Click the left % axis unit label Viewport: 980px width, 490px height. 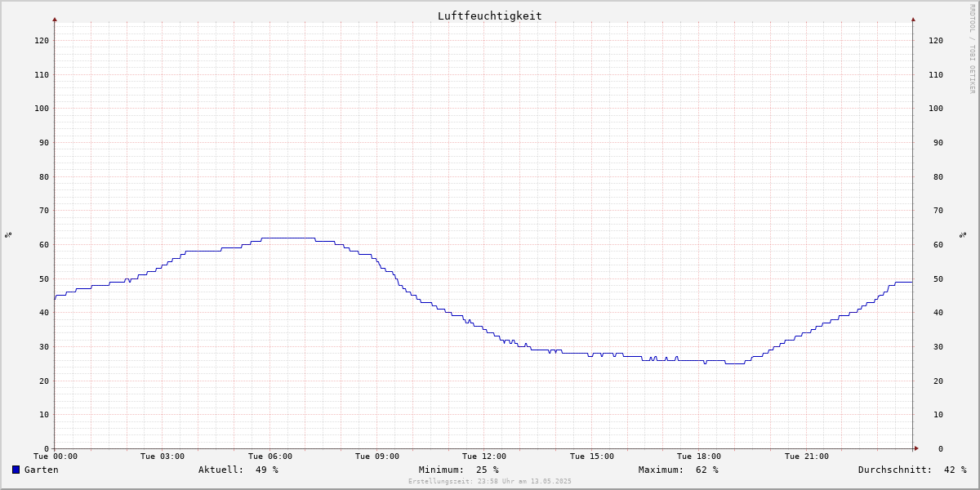pyautogui.click(x=8, y=234)
